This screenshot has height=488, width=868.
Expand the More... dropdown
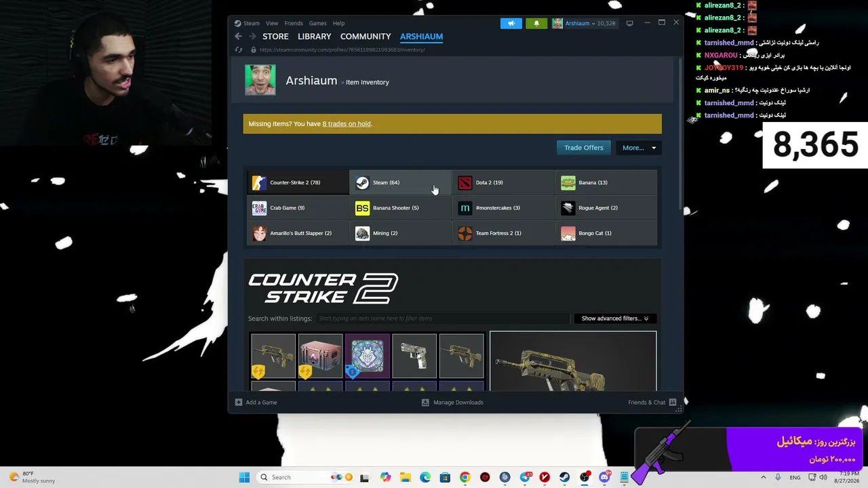tap(639, 148)
